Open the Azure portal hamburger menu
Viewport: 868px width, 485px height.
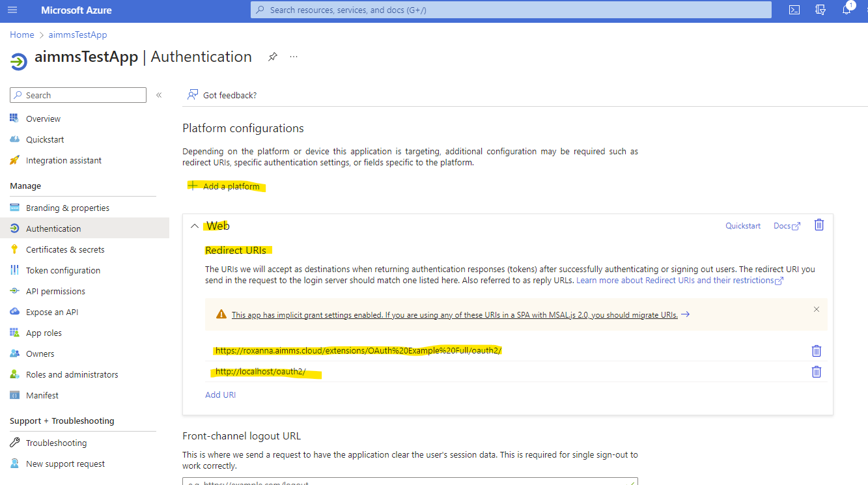pos(12,10)
